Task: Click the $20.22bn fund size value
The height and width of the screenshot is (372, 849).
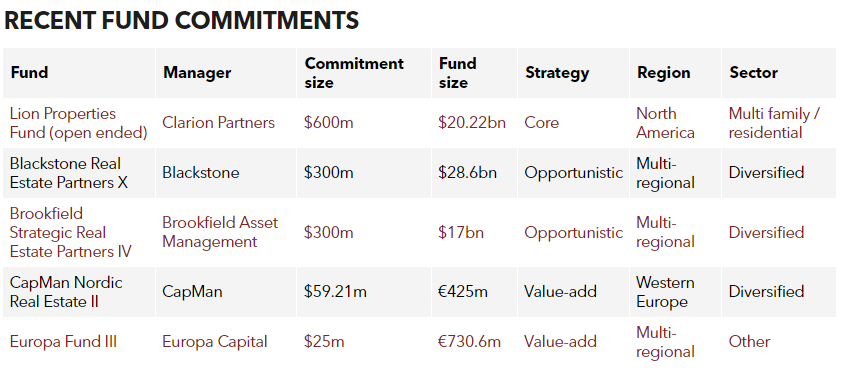Action: tap(472, 123)
